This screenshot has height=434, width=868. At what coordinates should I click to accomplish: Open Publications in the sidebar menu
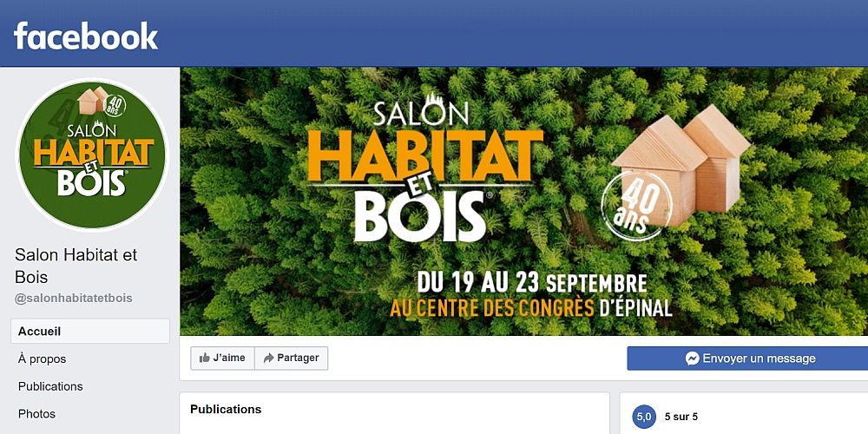(50, 386)
